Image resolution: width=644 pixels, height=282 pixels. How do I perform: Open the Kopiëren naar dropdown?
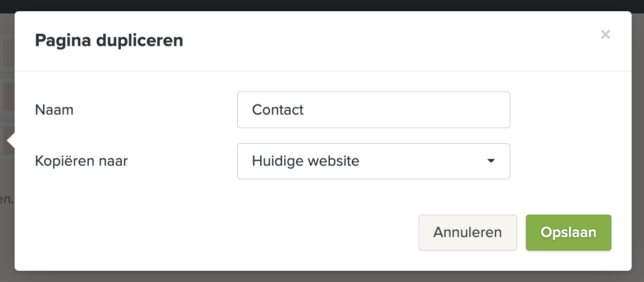373,161
